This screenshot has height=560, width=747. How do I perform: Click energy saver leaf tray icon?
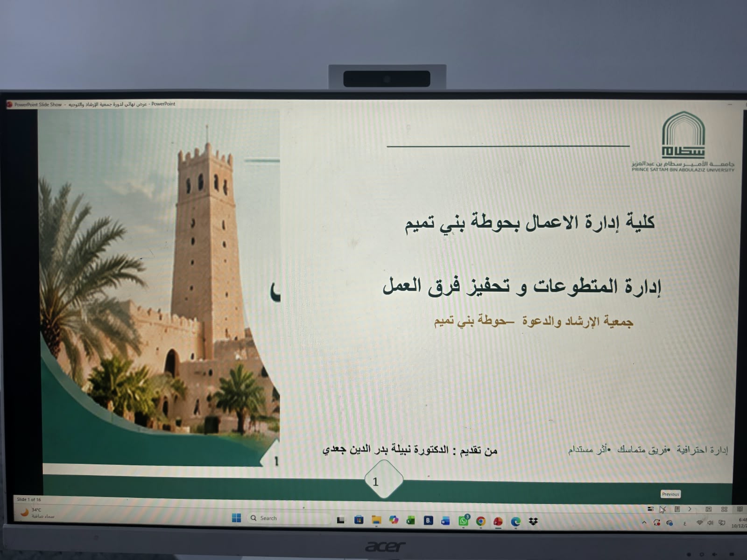point(722,523)
